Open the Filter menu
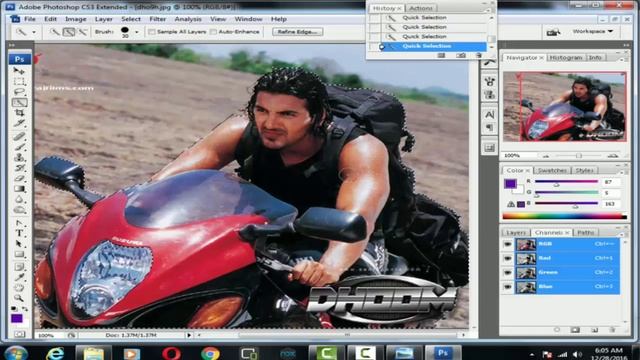The width and height of the screenshot is (640, 360). 158,19
